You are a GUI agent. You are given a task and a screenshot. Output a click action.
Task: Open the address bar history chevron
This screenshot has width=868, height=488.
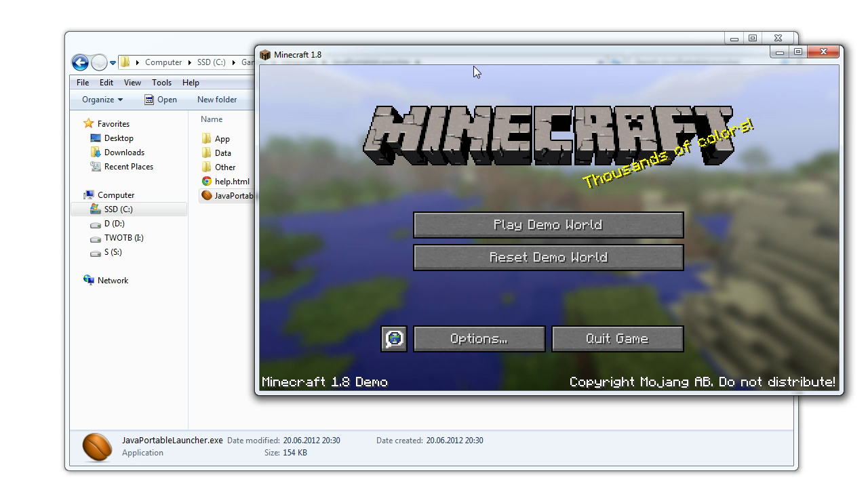coord(114,62)
